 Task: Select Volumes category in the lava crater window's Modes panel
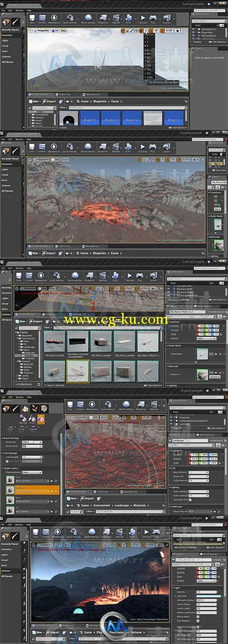(x=6, y=185)
